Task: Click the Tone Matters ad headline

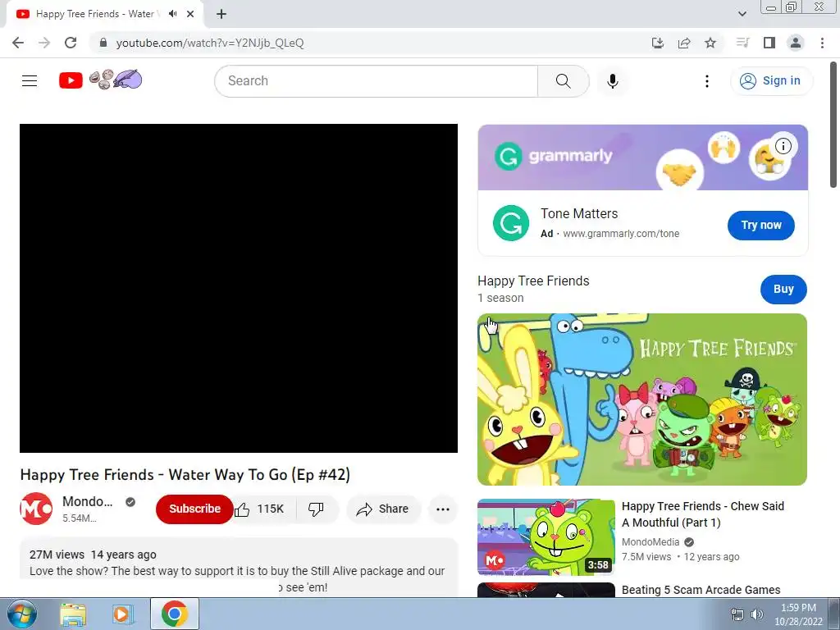Action: coord(579,214)
